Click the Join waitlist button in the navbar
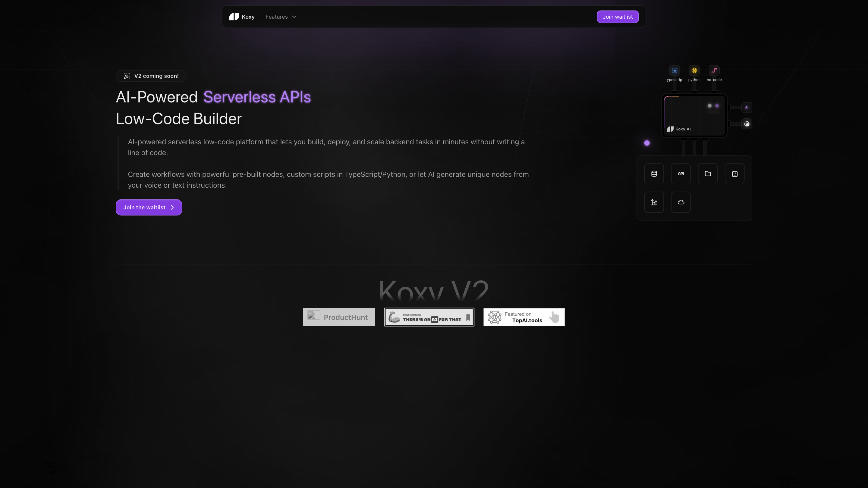The image size is (868, 488). tap(618, 17)
